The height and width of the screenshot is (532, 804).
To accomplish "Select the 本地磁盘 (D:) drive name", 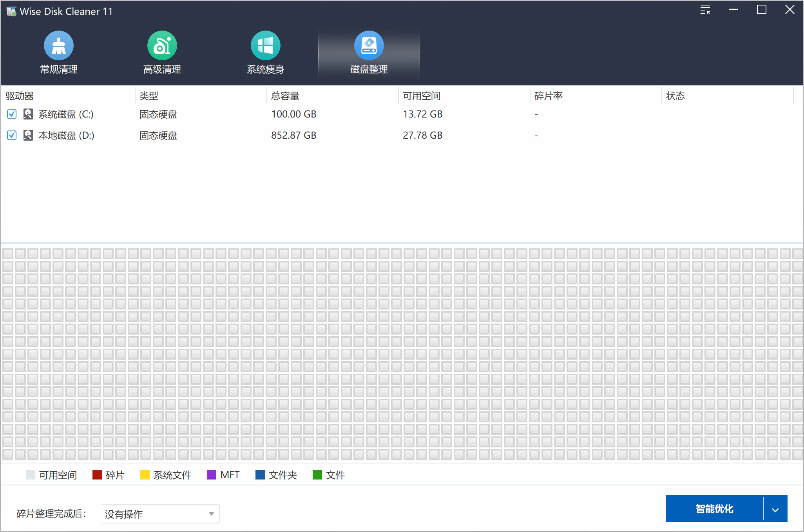I will click(x=66, y=135).
